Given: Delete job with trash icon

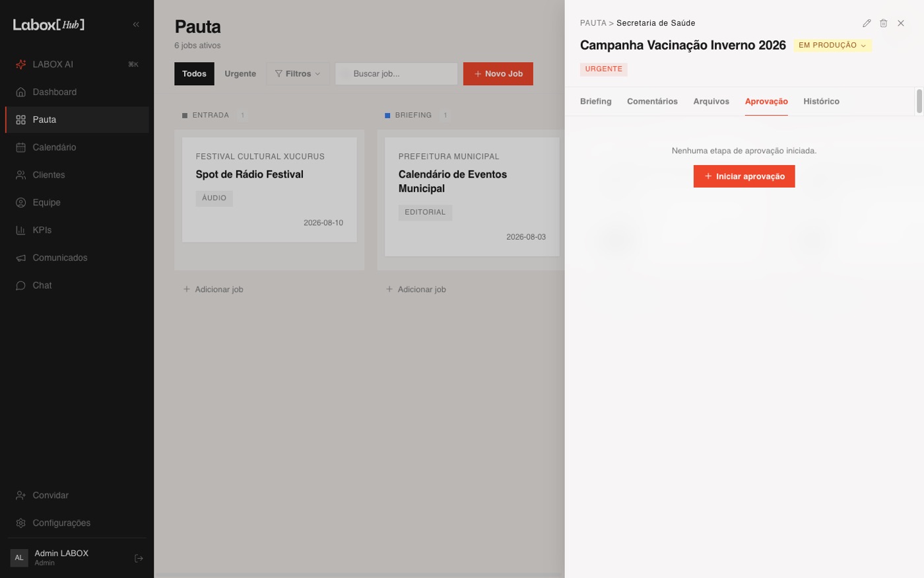Looking at the screenshot, I should (884, 23).
